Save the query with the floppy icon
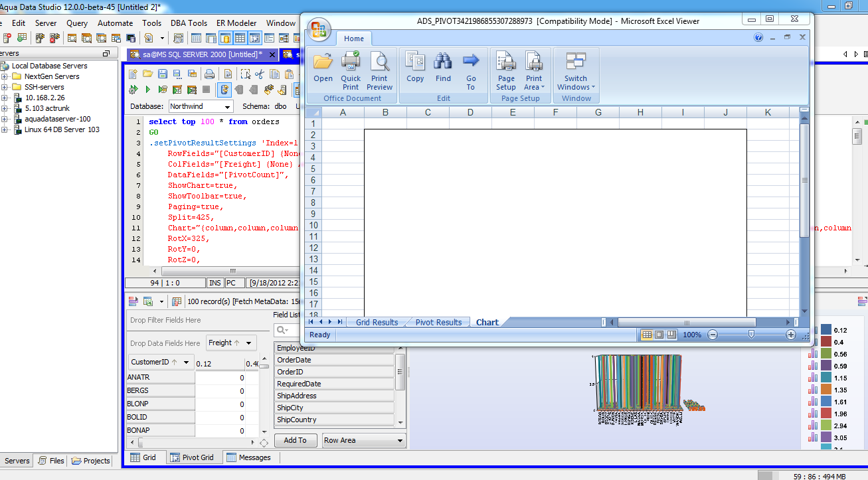The height and width of the screenshot is (480, 868). (162, 74)
